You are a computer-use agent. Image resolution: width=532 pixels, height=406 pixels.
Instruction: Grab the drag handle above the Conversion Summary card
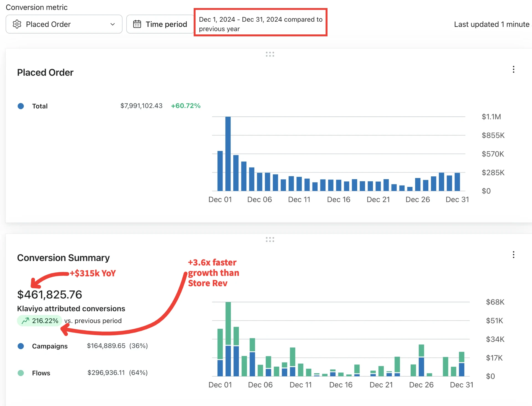tap(270, 240)
